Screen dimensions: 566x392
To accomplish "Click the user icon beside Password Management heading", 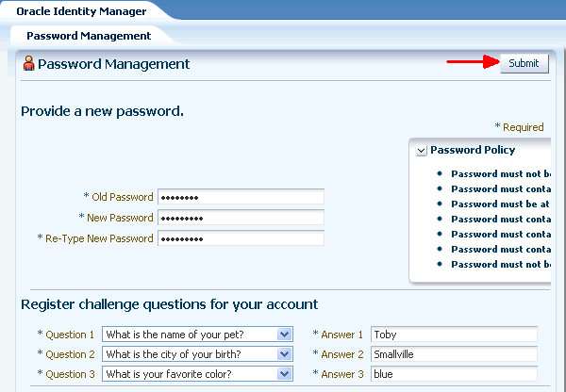I will pos(28,64).
